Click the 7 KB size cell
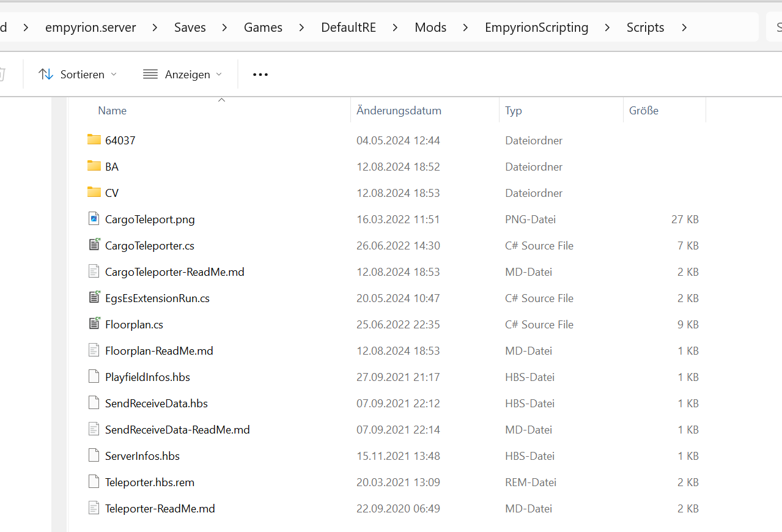This screenshot has width=782, height=532. coord(688,245)
